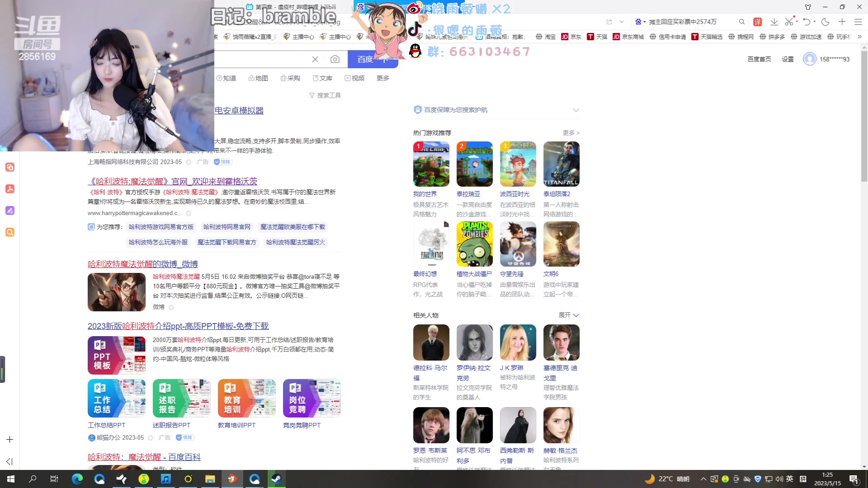
Task: Click the 百度首页 link
Action: click(x=759, y=59)
